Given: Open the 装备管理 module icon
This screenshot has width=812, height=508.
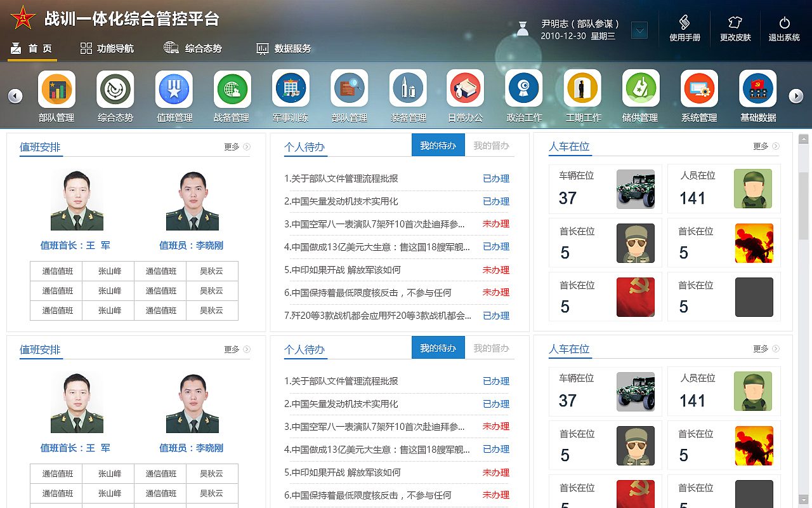Looking at the screenshot, I should 408,89.
